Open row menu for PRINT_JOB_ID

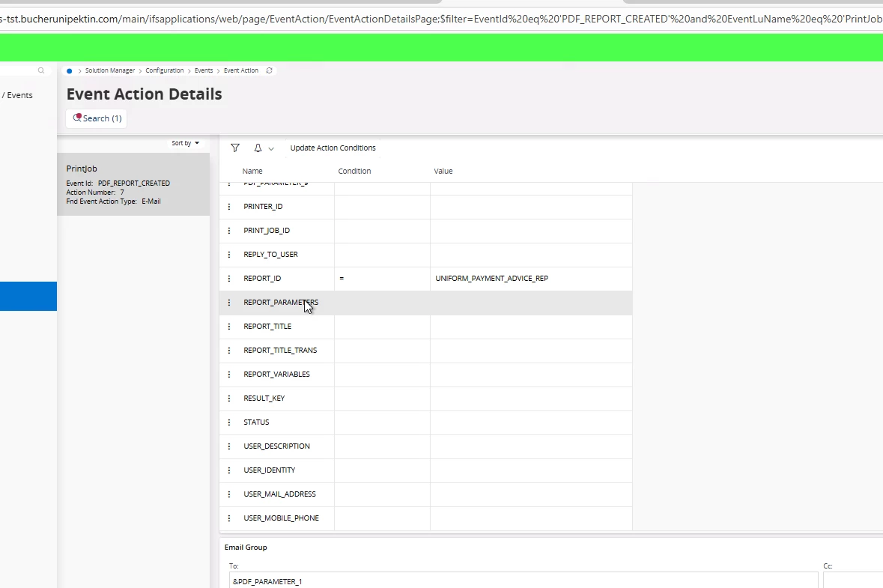229,231
